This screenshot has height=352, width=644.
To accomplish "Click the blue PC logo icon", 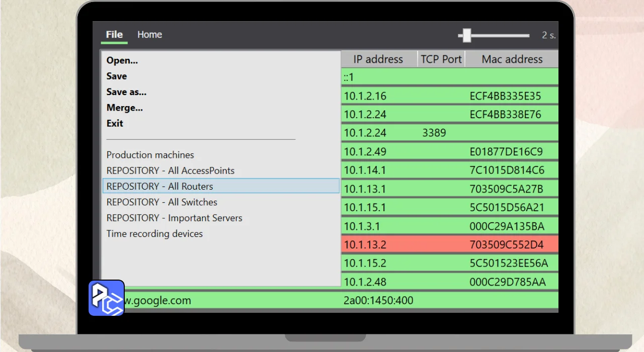I will tap(106, 298).
